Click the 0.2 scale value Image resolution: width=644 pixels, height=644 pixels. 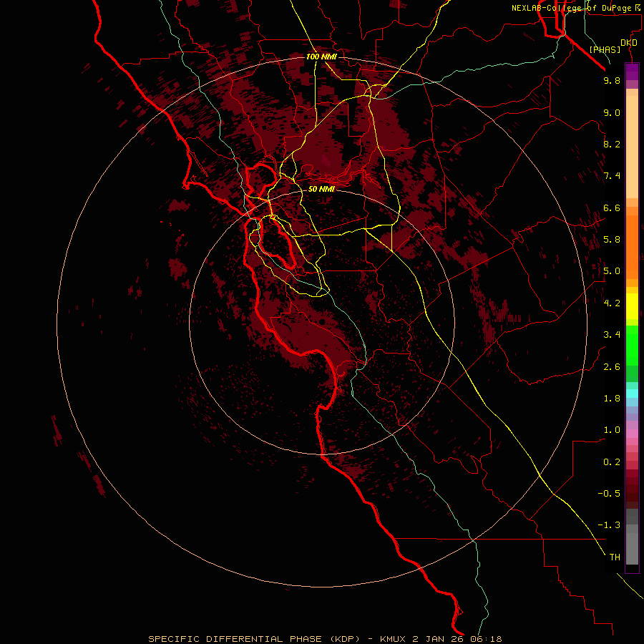pyautogui.click(x=612, y=462)
